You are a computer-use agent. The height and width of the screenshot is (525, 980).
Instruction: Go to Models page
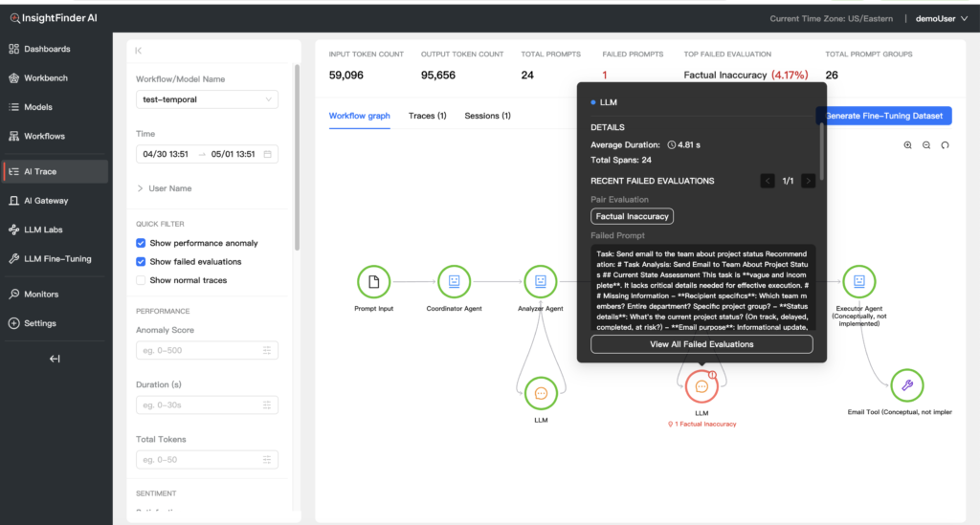pos(37,107)
